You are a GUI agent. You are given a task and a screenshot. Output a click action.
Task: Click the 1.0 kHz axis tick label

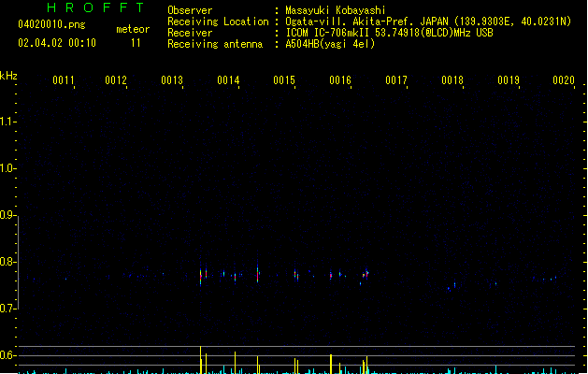point(7,168)
